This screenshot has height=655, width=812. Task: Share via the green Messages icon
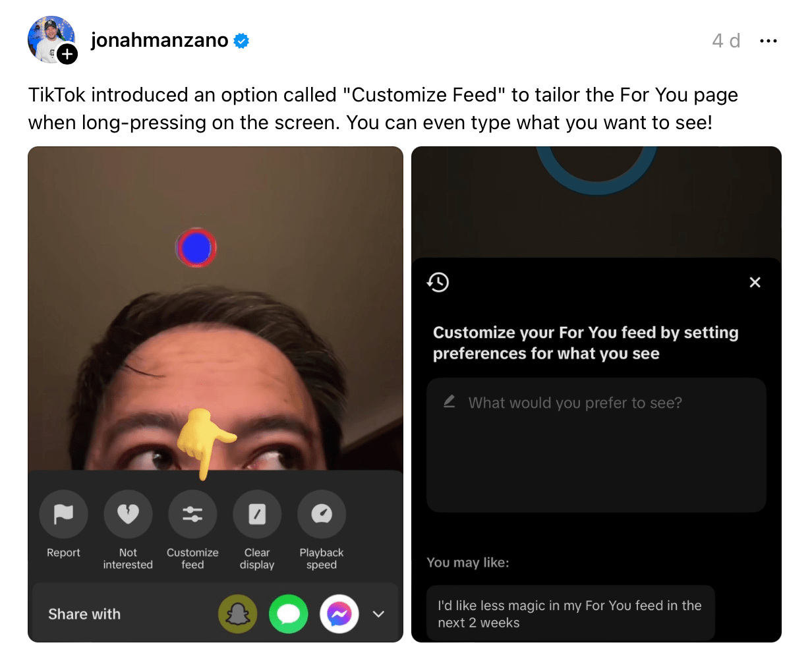tap(289, 614)
